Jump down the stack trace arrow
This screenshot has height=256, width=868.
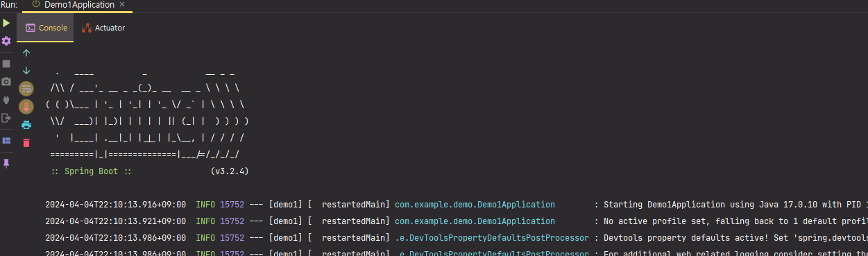(26, 71)
